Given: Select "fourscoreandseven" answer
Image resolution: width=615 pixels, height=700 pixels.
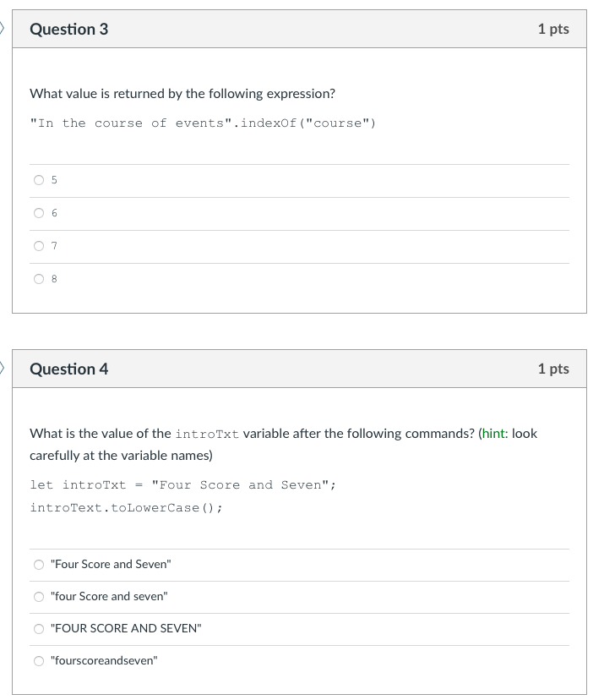Looking at the screenshot, I should click(39, 660).
